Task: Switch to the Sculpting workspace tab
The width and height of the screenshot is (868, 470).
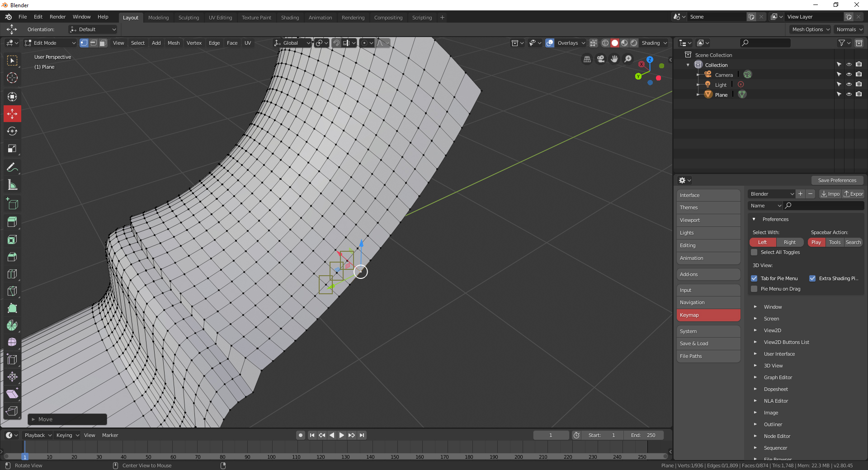Action: pyautogui.click(x=189, y=17)
